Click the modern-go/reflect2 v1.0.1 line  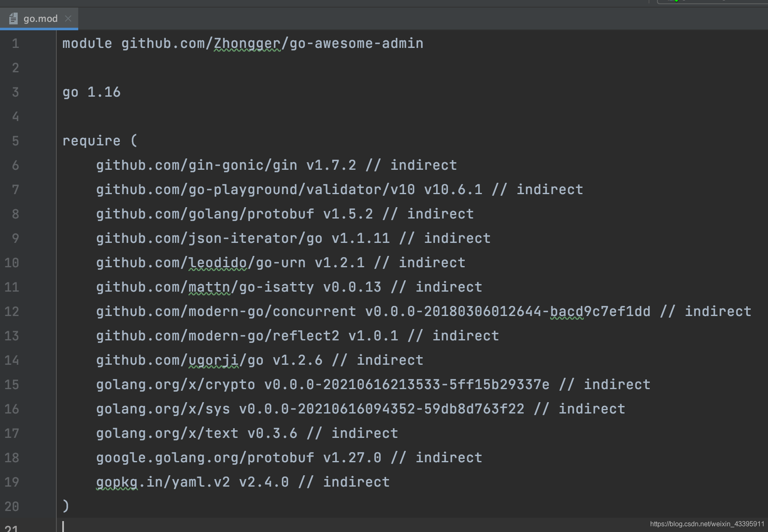click(x=298, y=336)
